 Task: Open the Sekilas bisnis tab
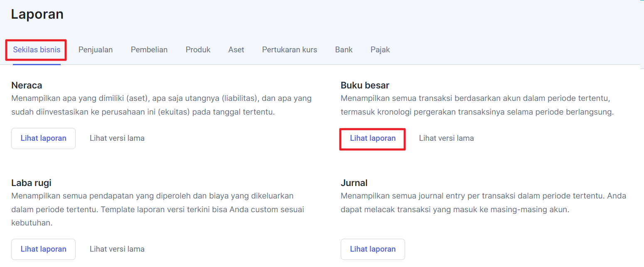point(37,50)
